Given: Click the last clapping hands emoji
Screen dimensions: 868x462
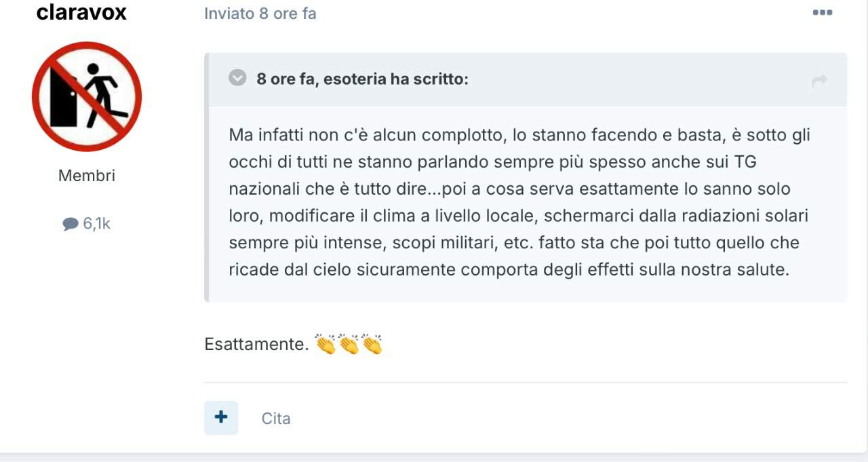Looking at the screenshot, I should pyautogui.click(x=372, y=344).
